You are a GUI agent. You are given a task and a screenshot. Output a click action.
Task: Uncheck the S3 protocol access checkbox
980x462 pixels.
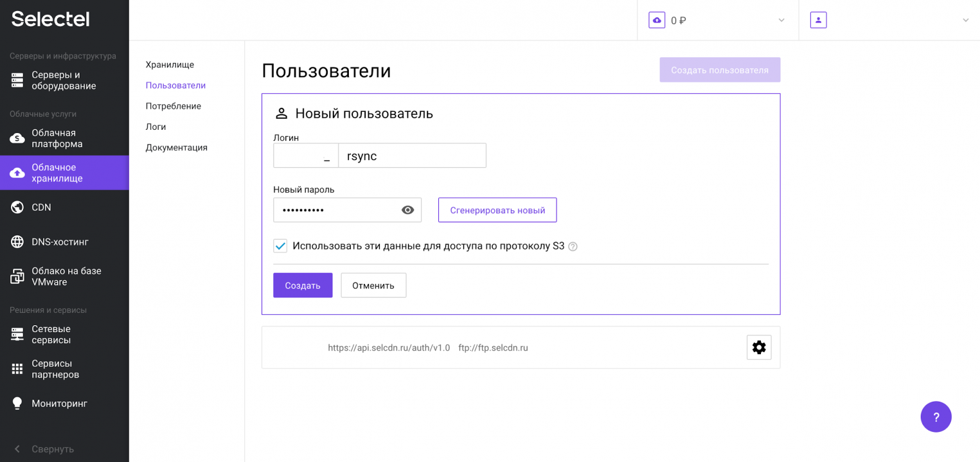tap(280, 245)
